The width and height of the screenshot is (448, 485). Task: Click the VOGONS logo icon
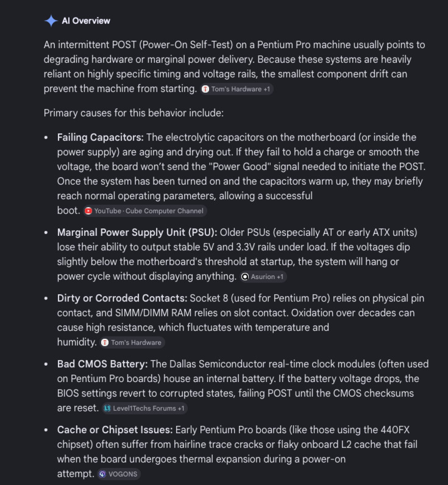(x=102, y=474)
